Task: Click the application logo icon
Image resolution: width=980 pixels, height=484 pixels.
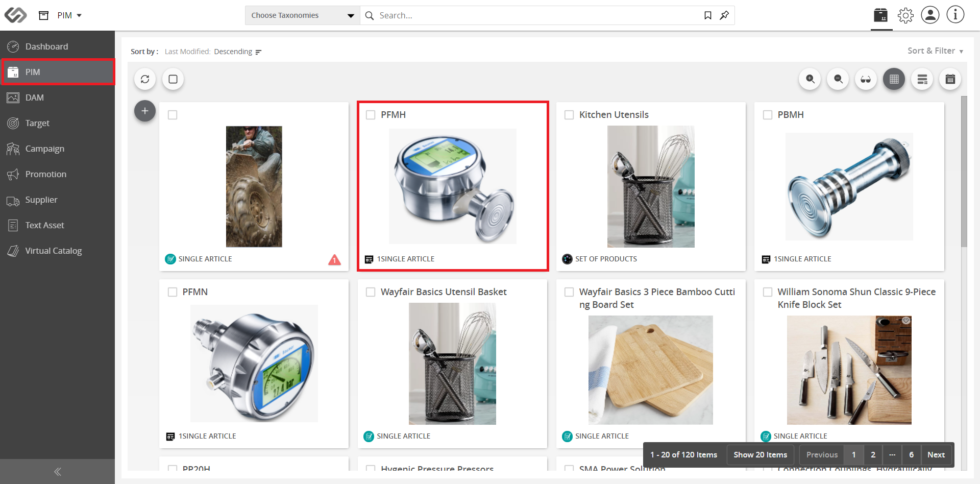Action: pos(15,15)
